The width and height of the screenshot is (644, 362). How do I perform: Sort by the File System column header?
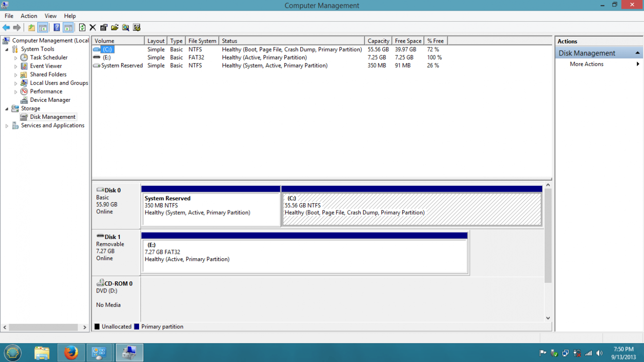point(202,41)
